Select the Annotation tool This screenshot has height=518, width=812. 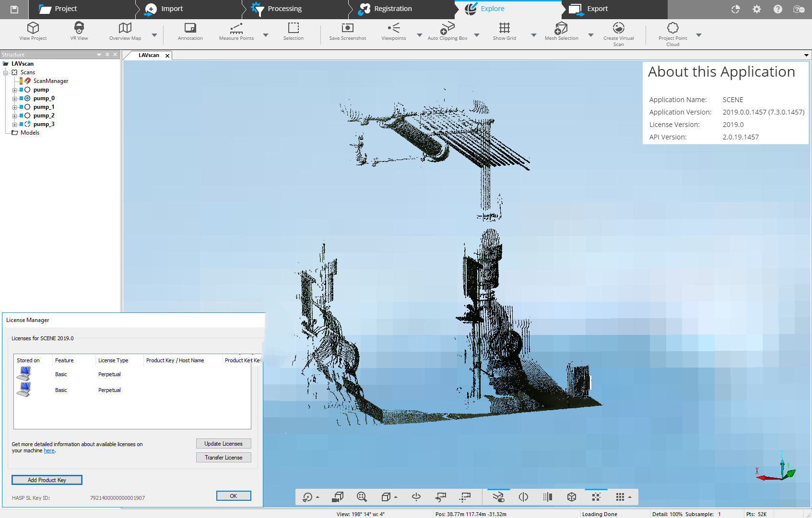click(190, 31)
